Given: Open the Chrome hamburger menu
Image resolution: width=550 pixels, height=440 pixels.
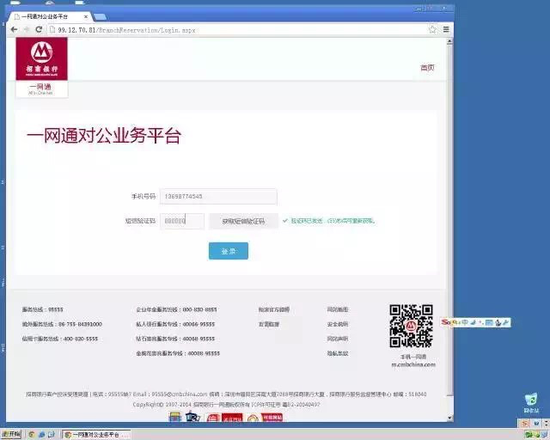Looking at the screenshot, I should pos(446,29).
